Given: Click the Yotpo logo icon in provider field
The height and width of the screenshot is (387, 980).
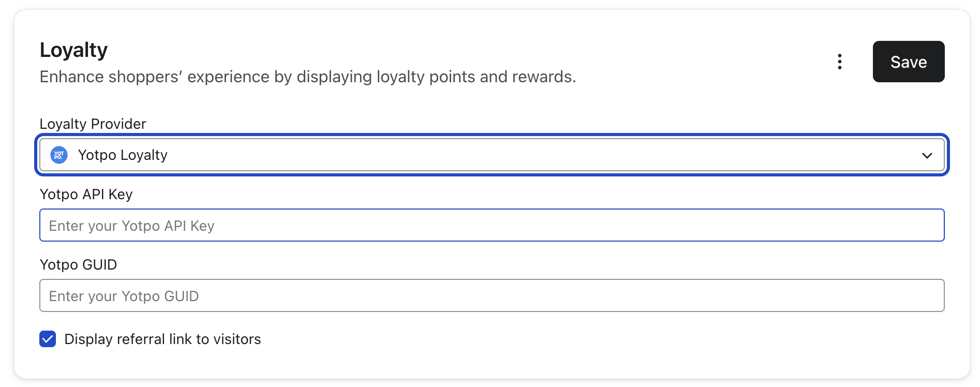Looking at the screenshot, I should pos(59,155).
